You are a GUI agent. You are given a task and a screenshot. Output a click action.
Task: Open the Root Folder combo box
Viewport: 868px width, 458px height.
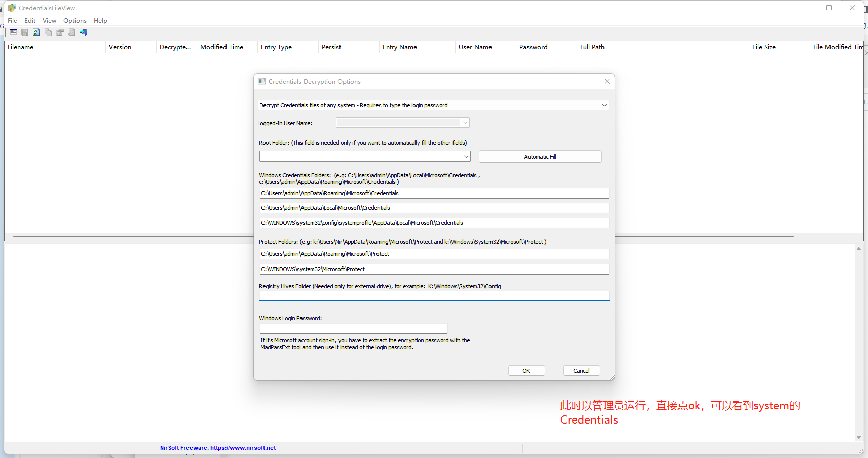tap(466, 157)
